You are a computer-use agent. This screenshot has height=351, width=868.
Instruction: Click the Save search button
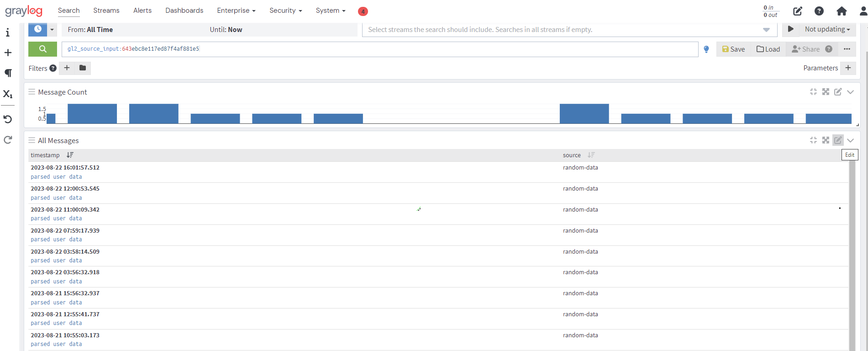[733, 49]
